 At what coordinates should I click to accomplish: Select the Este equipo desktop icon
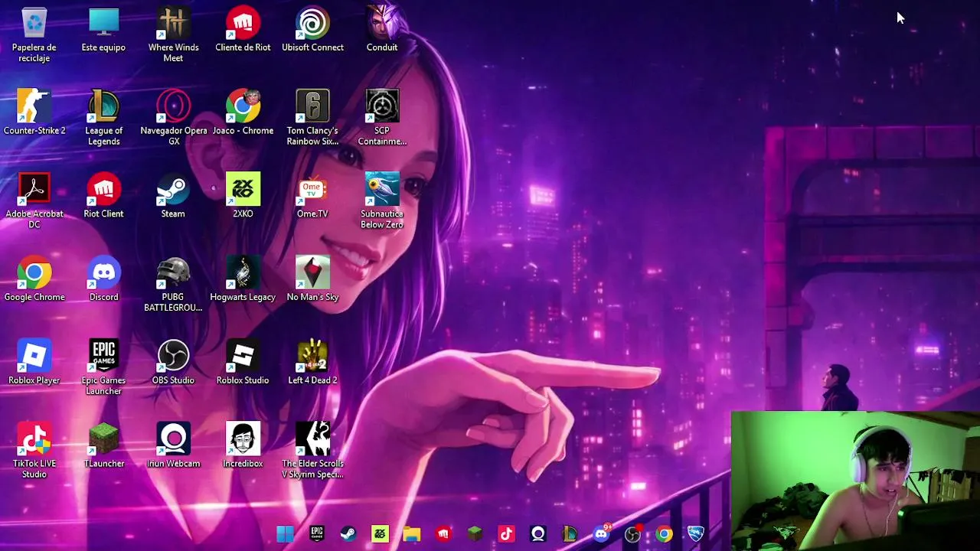(x=103, y=31)
